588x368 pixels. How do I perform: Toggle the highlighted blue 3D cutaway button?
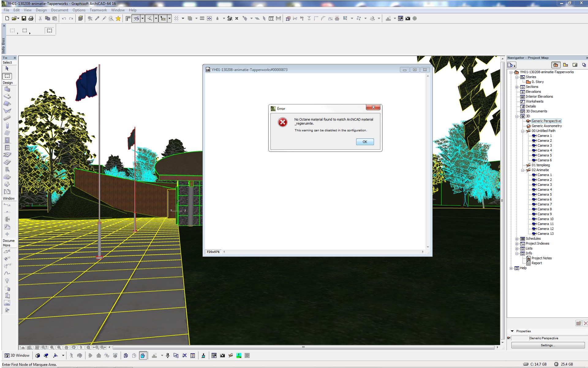(x=143, y=355)
